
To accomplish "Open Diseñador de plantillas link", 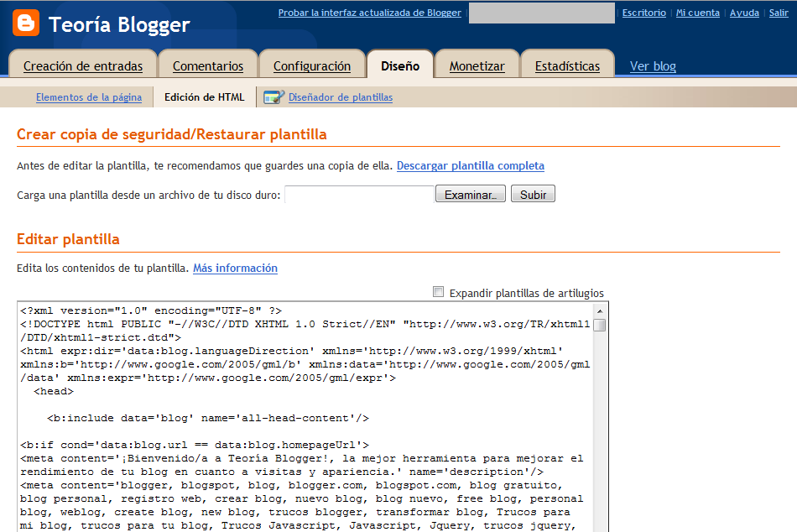I will (x=341, y=97).
